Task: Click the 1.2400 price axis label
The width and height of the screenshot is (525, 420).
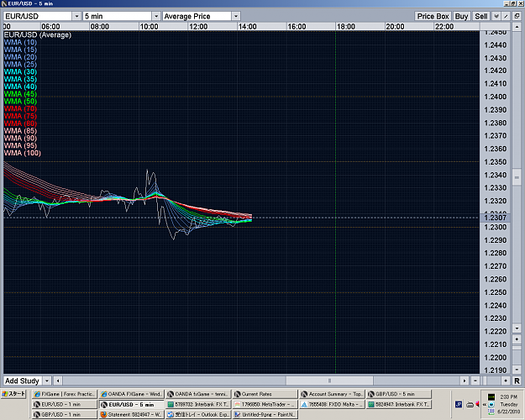Action: tap(496, 97)
